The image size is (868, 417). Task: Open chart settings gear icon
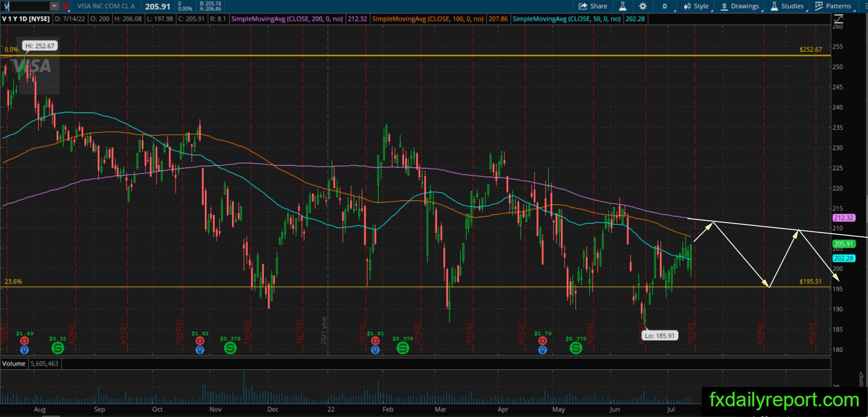click(x=643, y=6)
